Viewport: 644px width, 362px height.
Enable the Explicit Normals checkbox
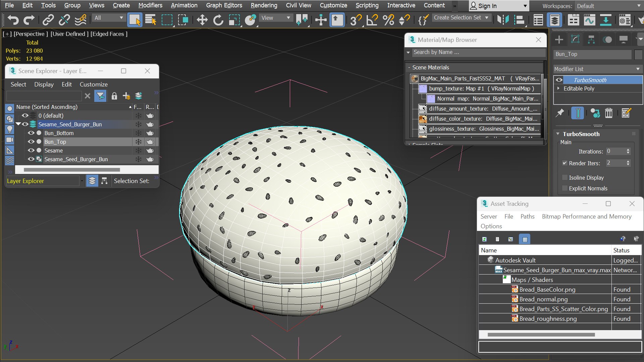[565, 188]
